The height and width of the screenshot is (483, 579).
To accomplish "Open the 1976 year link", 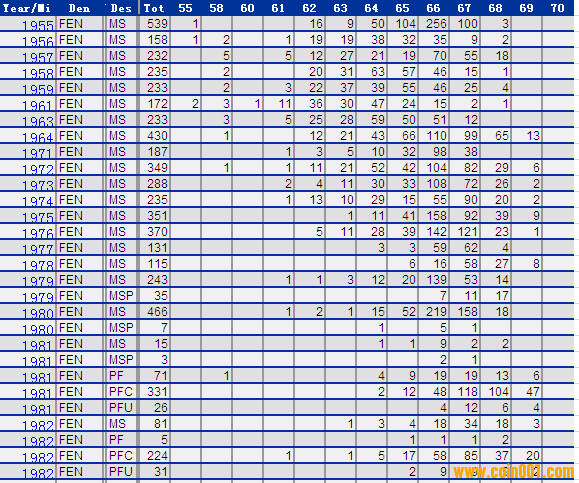I will point(38,234).
